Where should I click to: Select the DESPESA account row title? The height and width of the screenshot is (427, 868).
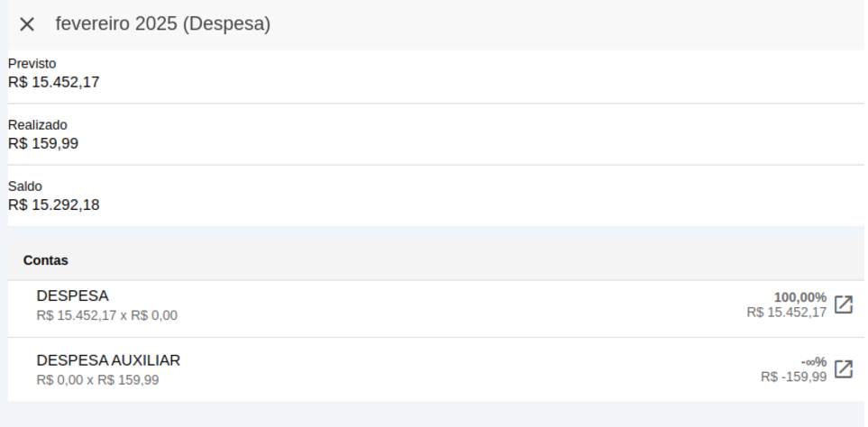(72, 295)
